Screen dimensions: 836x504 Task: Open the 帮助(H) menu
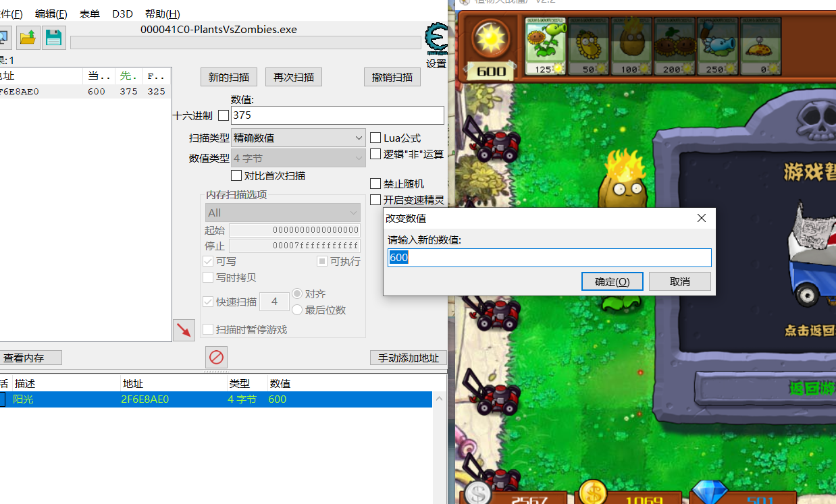click(162, 13)
